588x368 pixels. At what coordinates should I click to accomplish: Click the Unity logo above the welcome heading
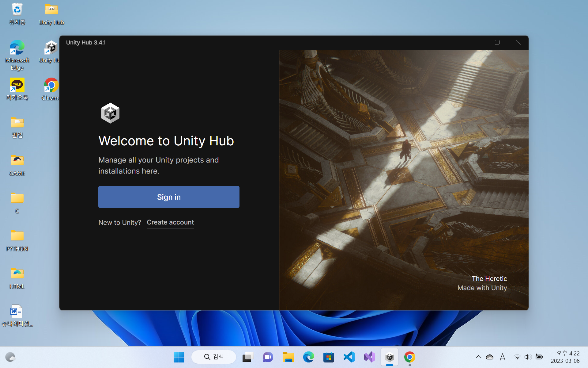point(110,113)
